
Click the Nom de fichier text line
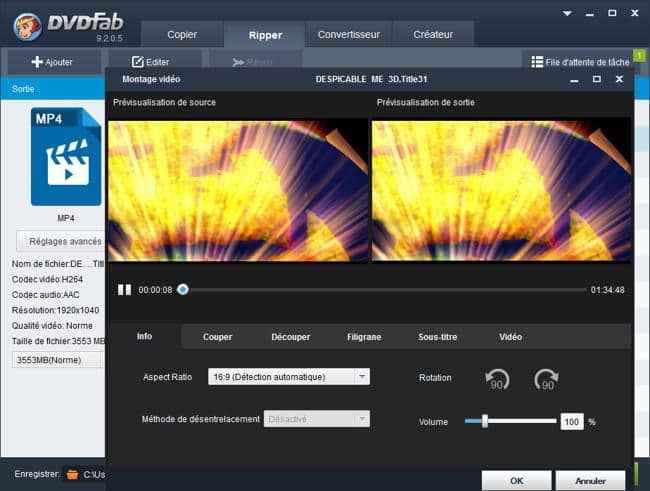pyautogui.click(x=58, y=264)
